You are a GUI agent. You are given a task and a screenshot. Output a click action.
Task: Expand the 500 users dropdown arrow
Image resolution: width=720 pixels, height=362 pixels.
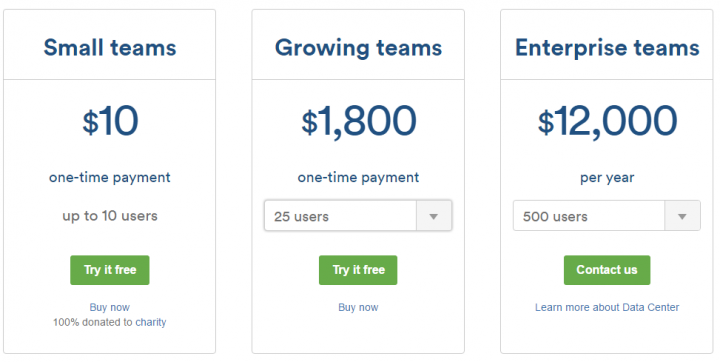pos(682,216)
